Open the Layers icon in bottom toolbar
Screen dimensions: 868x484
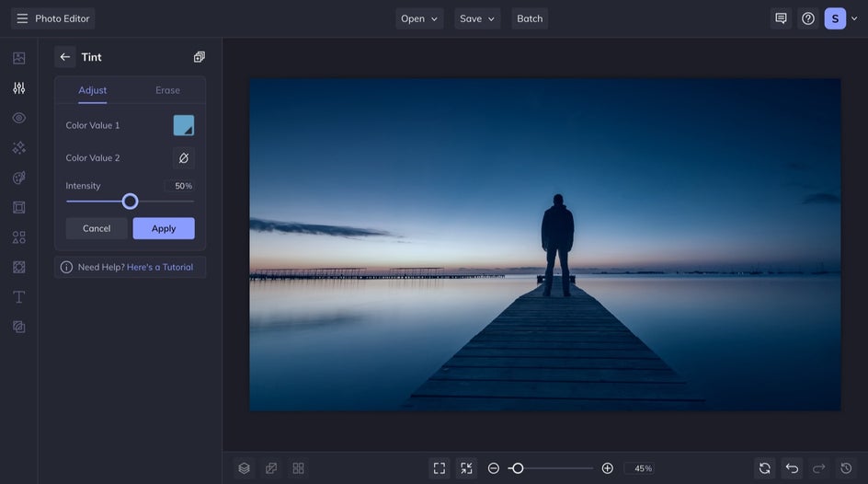pyautogui.click(x=244, y=468)
